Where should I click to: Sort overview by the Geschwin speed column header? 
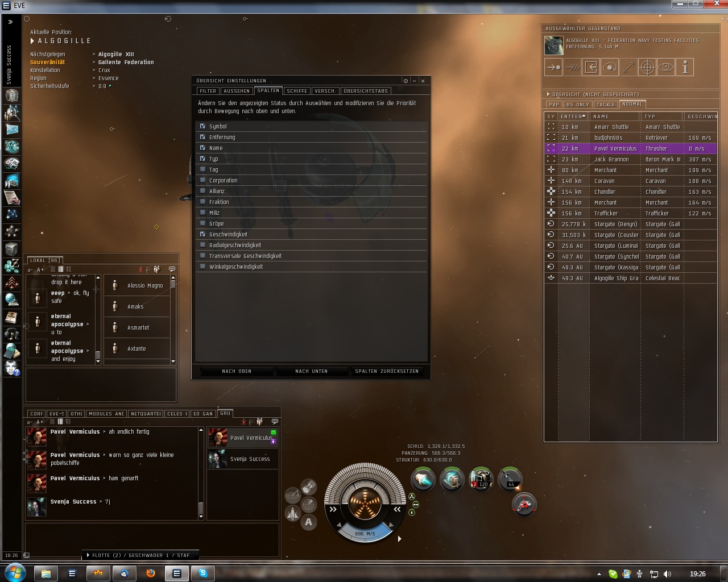pos(701,117)
